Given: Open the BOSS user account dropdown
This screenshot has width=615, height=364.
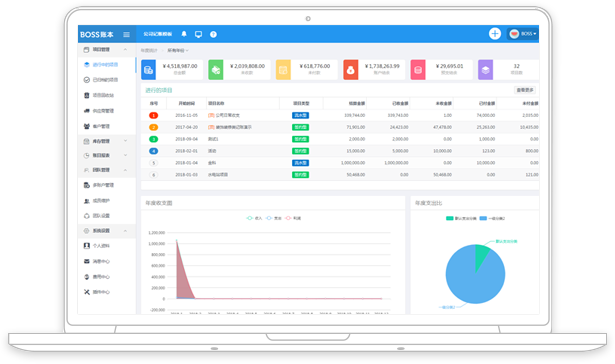Looking at the screenshot, I should (x=523, y=34).
